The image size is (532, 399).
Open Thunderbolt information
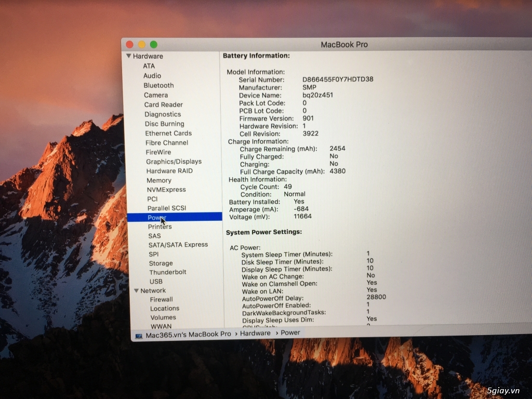168,272
